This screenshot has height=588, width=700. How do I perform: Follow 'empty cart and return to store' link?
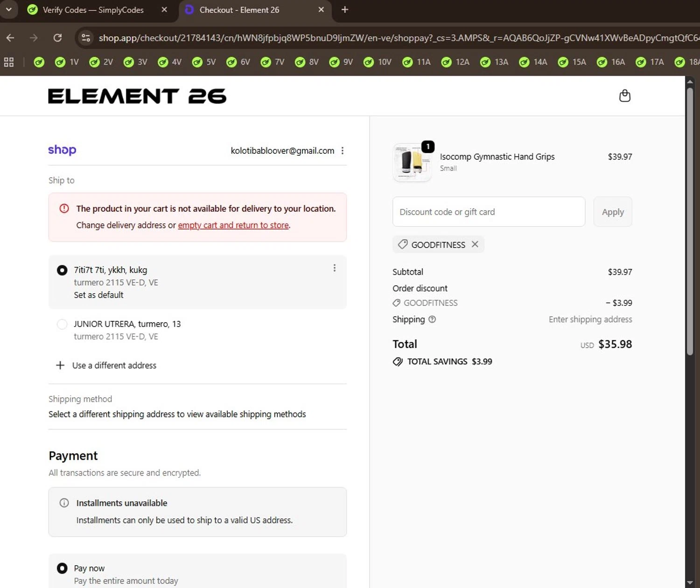[x=233, y=225]
